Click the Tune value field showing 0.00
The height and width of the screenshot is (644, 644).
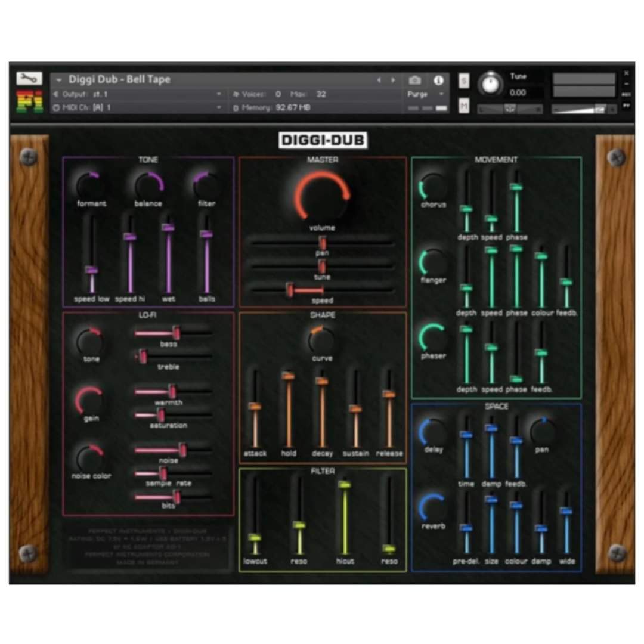[518, 93]
